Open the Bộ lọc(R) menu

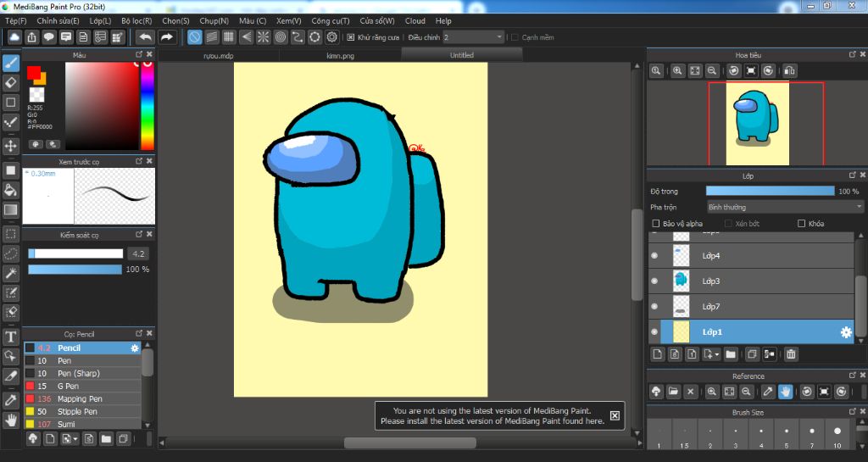pos(136,20)
